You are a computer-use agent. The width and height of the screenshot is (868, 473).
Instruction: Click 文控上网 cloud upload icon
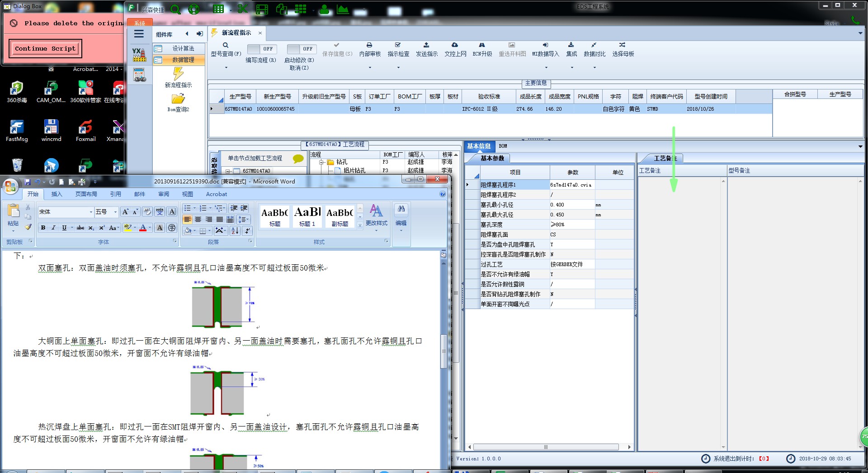click(455, 45)
